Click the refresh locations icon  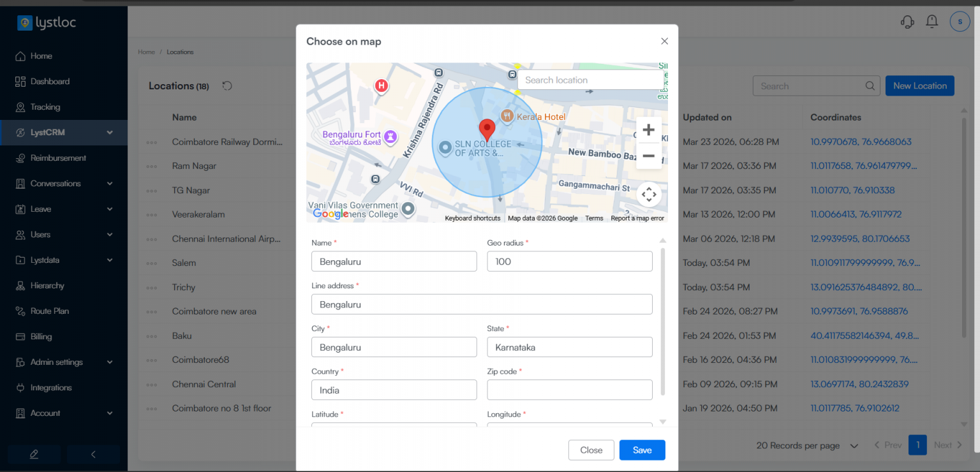pyautogui.click(x=227, y=86)
